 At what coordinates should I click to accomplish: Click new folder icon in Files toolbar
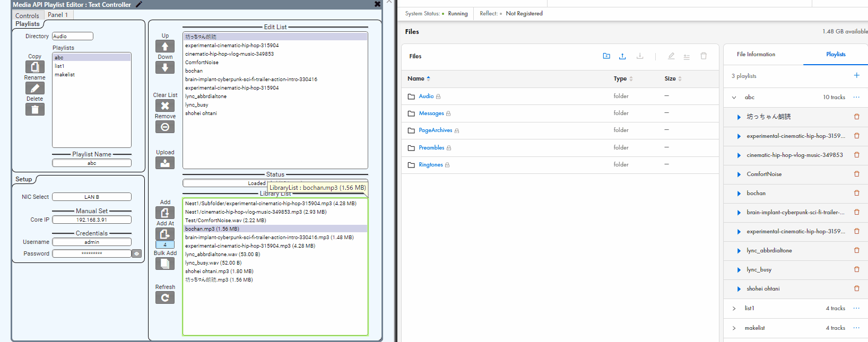pos(606,56)
